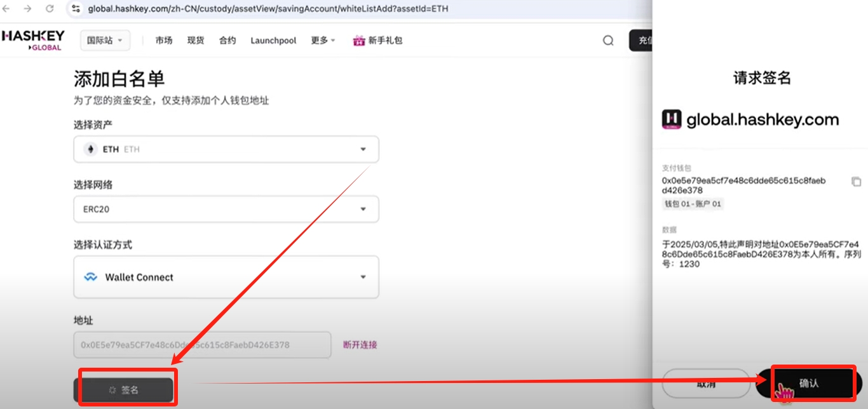Copy the wallet address with the copy icon

tap(856, 182)
